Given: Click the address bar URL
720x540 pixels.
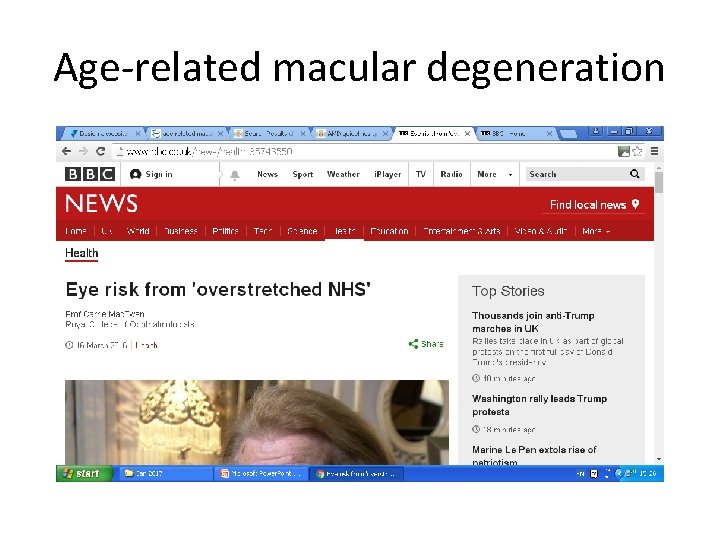Looking at the screenshot, I should point(209,151).
